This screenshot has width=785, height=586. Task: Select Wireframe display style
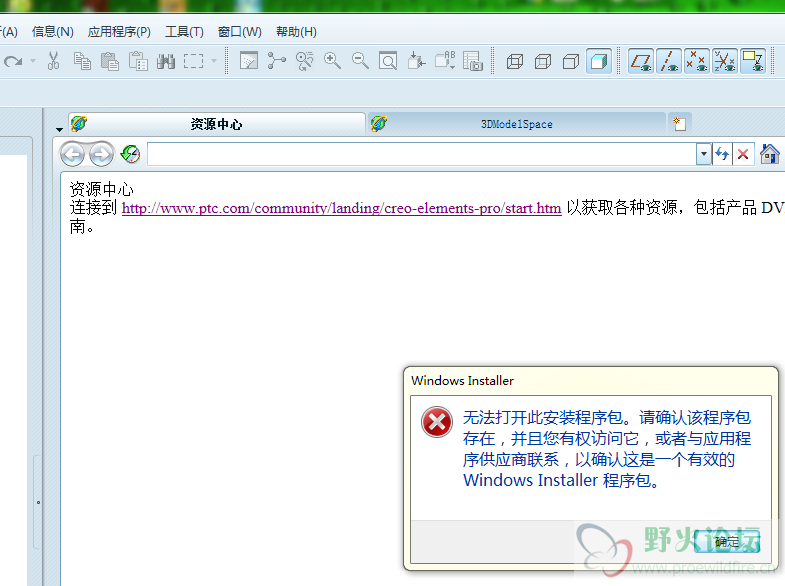515,62
